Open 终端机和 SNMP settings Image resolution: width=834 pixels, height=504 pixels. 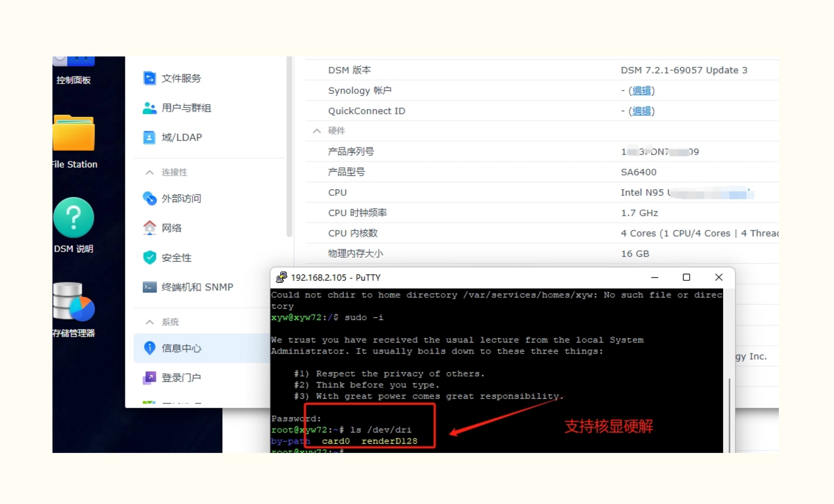pyautogui.click(x=197, y=287)
